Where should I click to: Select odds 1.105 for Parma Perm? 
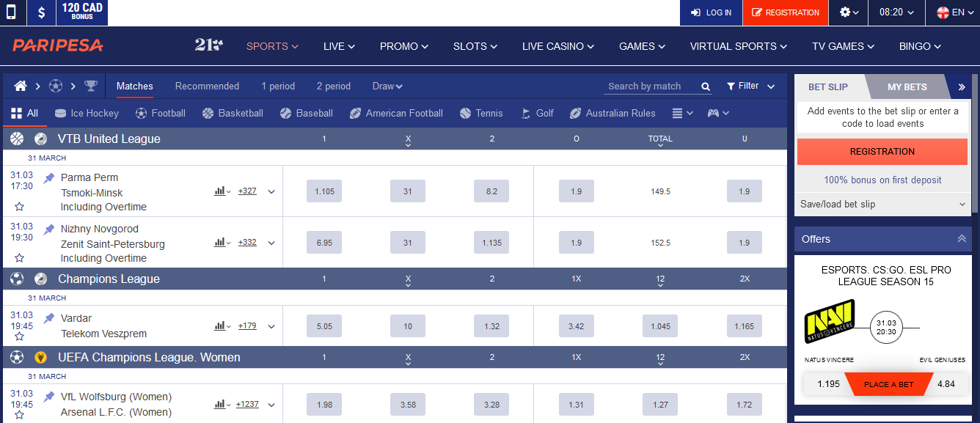coord(324,191)
